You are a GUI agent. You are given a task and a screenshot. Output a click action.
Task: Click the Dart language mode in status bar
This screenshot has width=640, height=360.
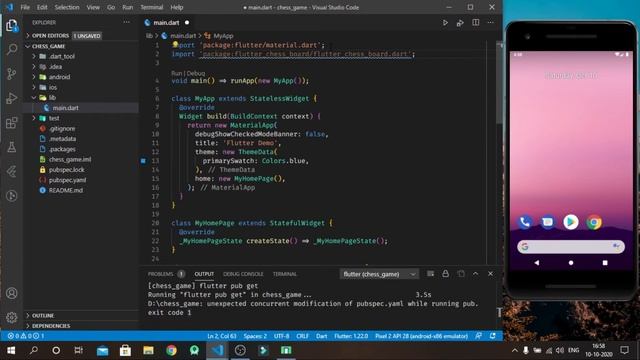coord(321,336)
